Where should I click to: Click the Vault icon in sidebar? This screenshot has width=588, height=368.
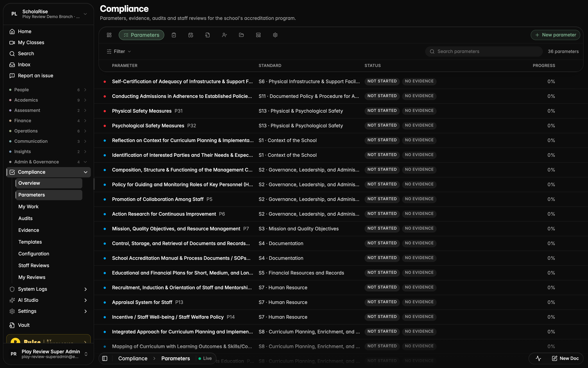tap(12, 325)
